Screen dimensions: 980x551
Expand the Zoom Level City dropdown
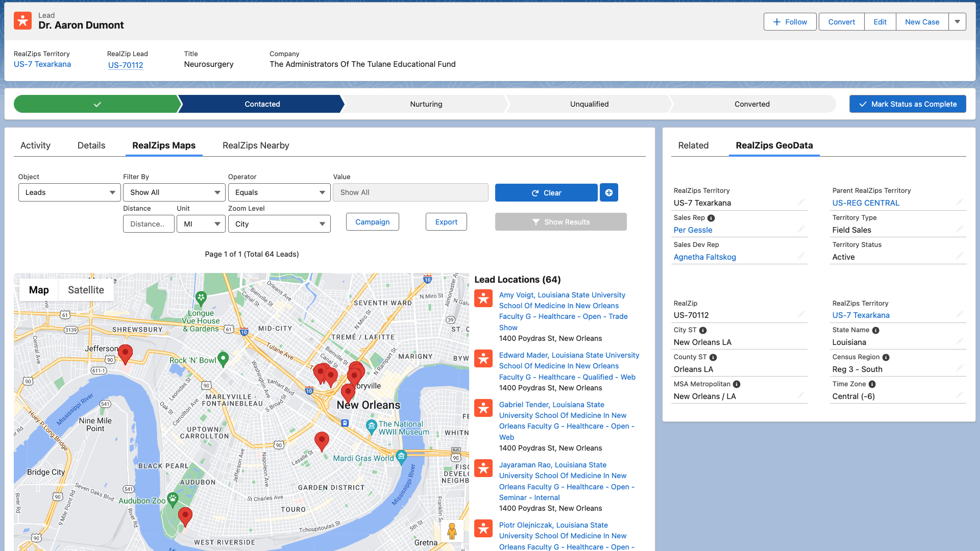[279, 224]
